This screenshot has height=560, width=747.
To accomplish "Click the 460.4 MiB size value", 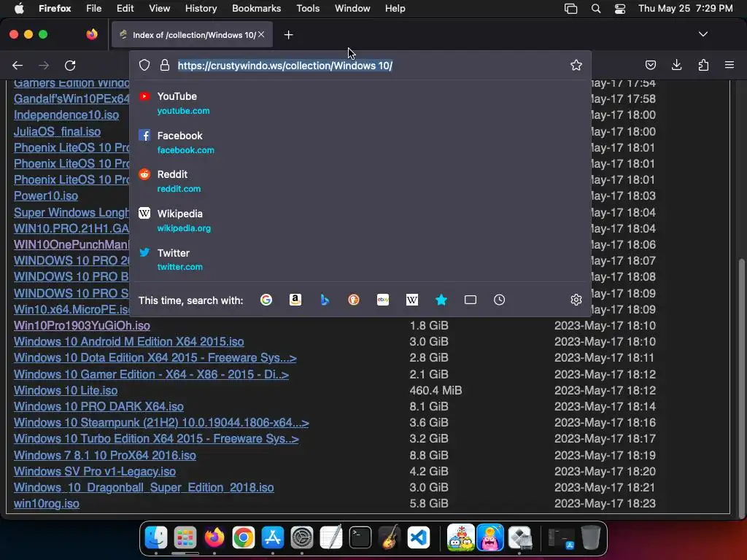I will coord(436,391).
